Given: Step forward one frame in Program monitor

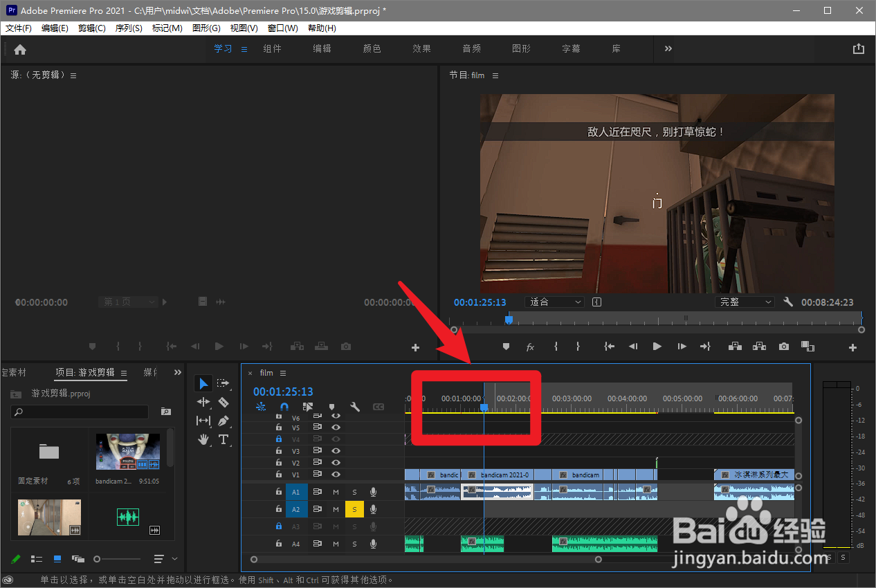Looking at the screenshot, I should click(682, 347).
